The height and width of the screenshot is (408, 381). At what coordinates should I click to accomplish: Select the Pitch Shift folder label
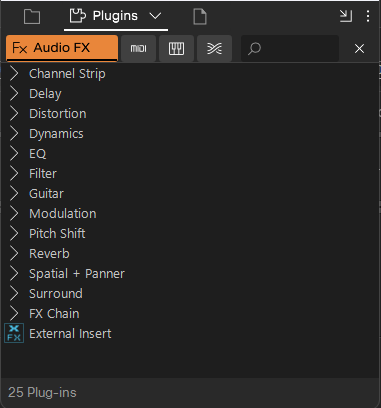57,234
